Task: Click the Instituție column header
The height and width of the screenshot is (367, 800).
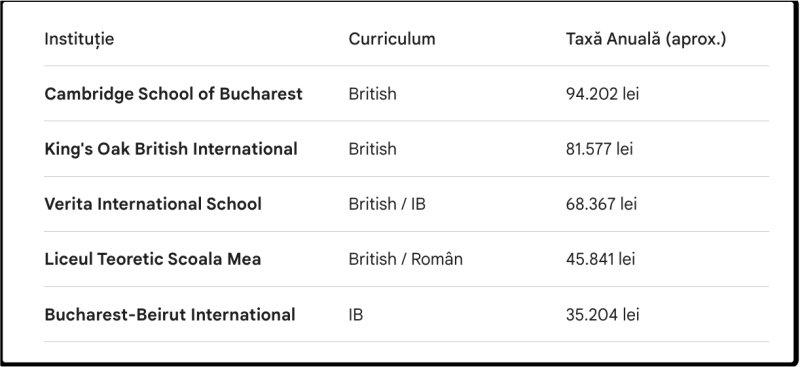Action: click(x=79, y=39)
